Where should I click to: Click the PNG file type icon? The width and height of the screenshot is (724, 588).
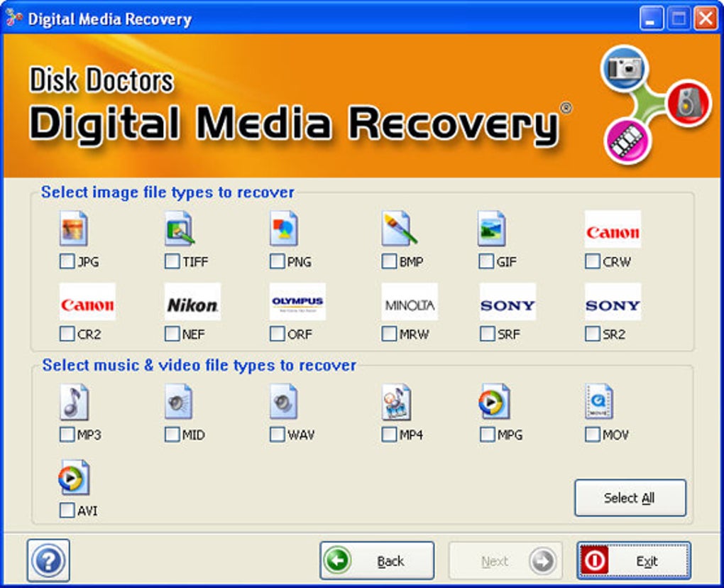click(x=283, y=228)
